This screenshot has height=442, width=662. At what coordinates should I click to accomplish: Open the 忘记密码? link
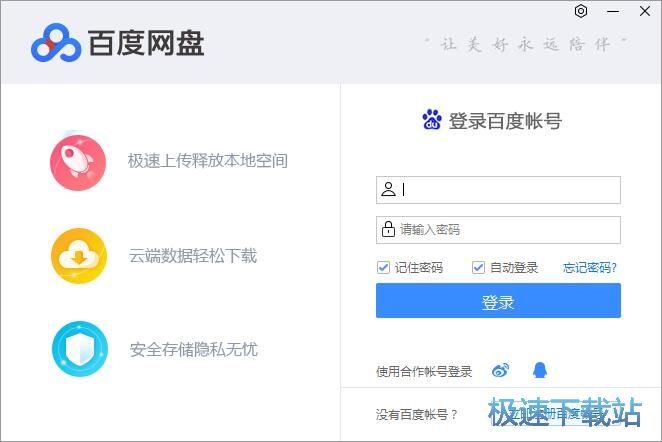coord(590,267)
